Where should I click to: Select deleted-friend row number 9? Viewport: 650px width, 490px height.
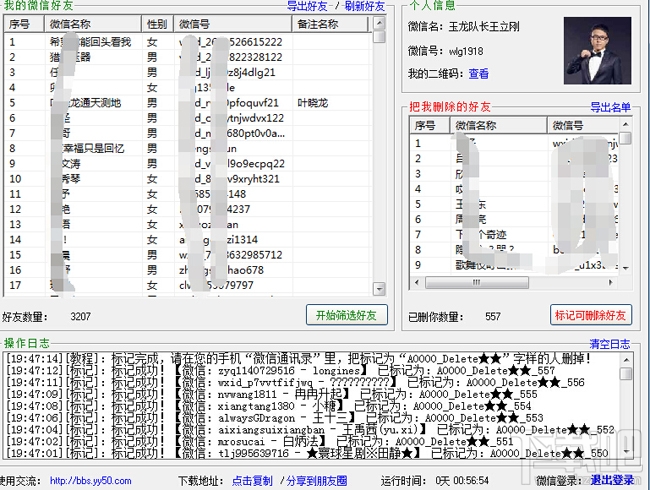[515, 265]
